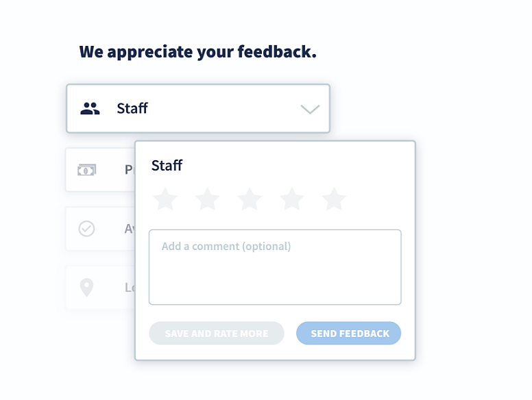Viewport: 532px width, 400px height.
Task: Click the Save and Rate More button
Action: [x=217, y=334]
